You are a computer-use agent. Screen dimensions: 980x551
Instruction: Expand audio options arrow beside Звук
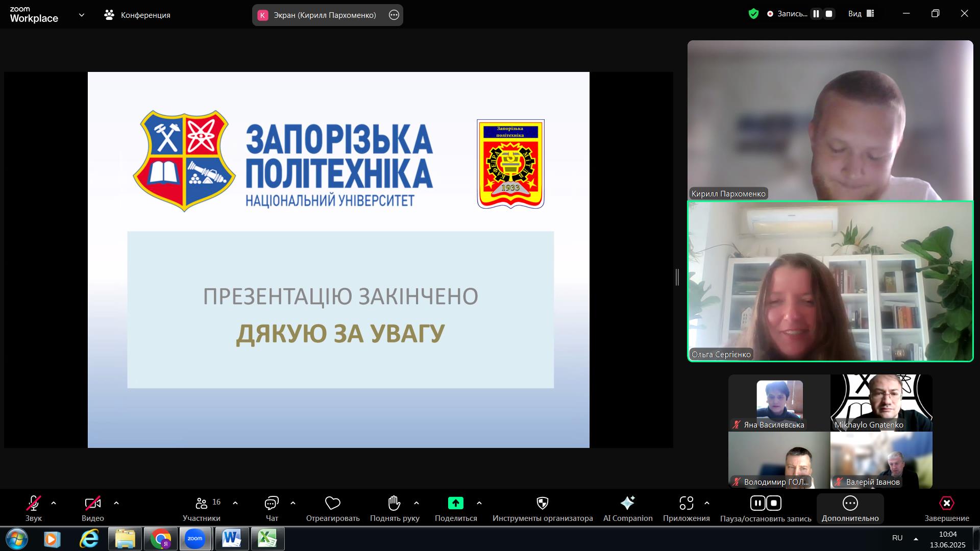pos(54,503)
